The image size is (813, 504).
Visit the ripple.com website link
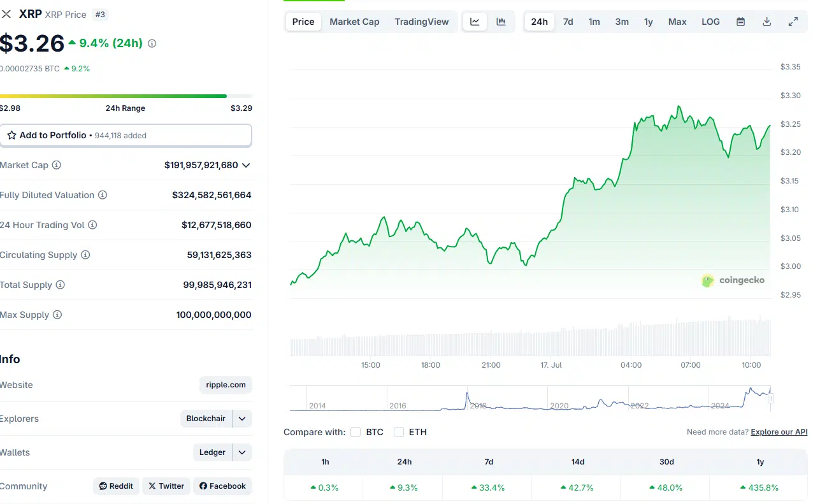click(x=225, y=385)
